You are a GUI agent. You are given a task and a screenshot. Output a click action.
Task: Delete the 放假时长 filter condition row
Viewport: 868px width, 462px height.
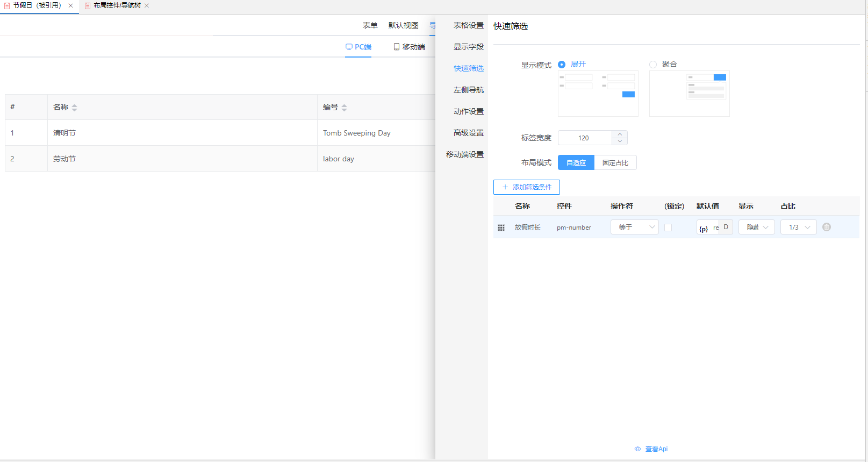coord(827,227)
